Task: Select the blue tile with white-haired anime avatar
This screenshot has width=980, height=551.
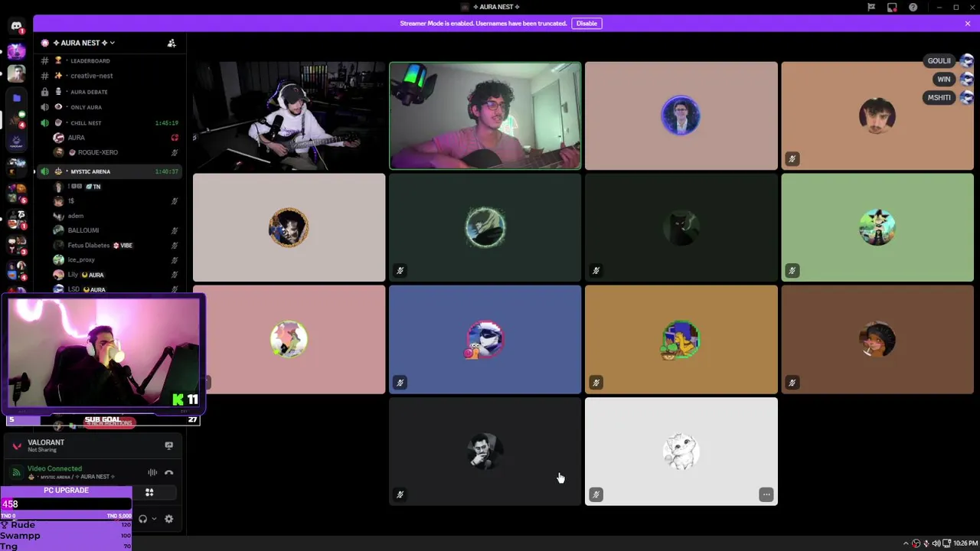Action: click(485, 339)
